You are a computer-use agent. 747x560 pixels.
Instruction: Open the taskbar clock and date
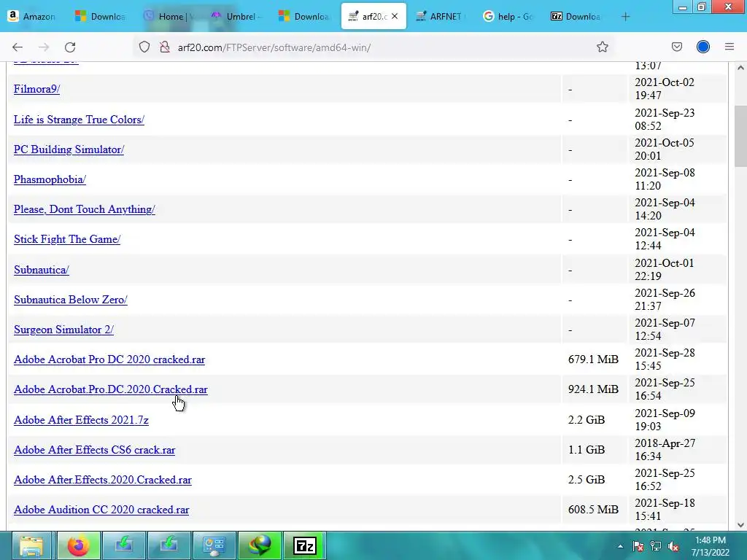[711, 546]
